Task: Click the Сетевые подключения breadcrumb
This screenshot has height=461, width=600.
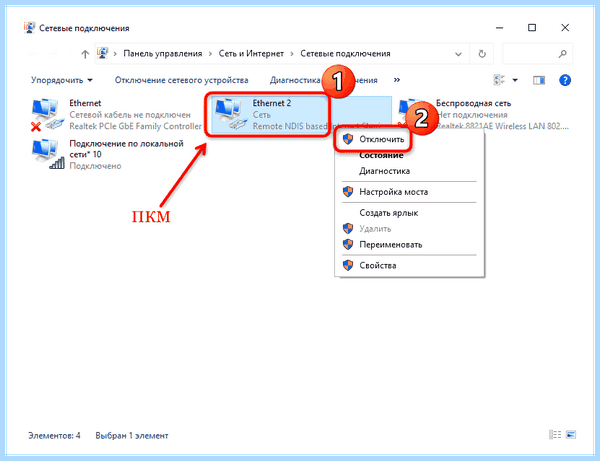Action: pos(345,54)
